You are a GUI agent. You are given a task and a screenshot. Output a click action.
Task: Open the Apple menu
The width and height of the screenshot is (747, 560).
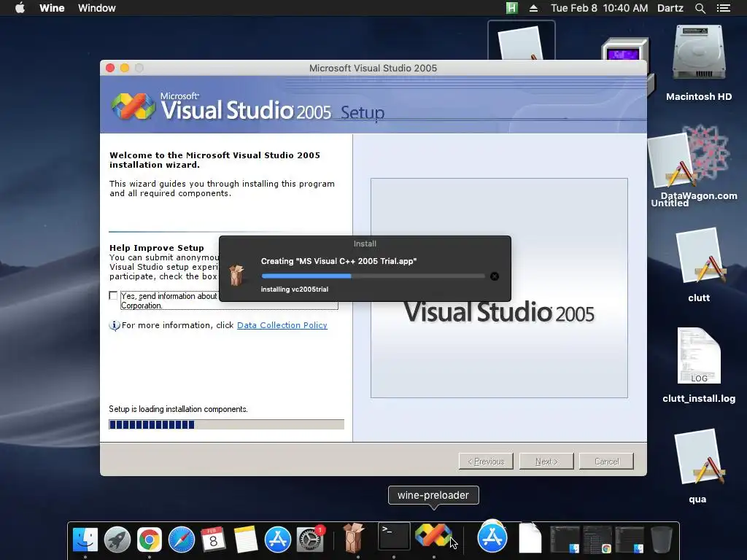pyautogui.click(x=20, y=8)
